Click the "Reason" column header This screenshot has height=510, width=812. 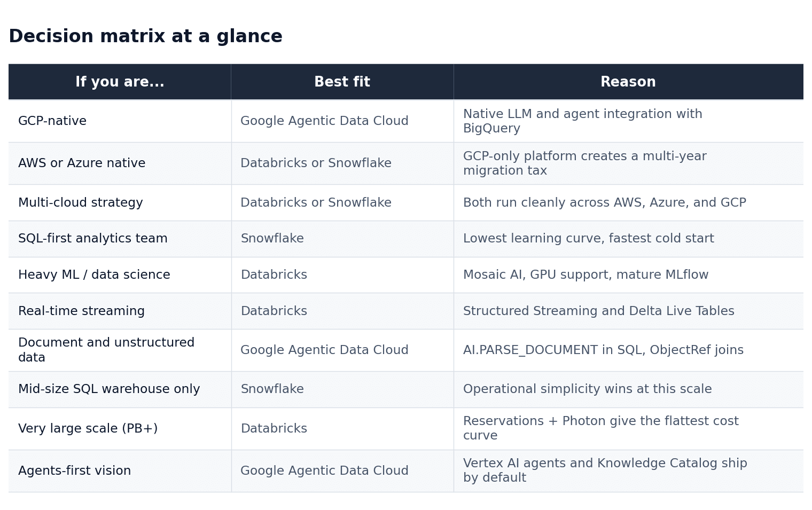[x=628, y=82]
